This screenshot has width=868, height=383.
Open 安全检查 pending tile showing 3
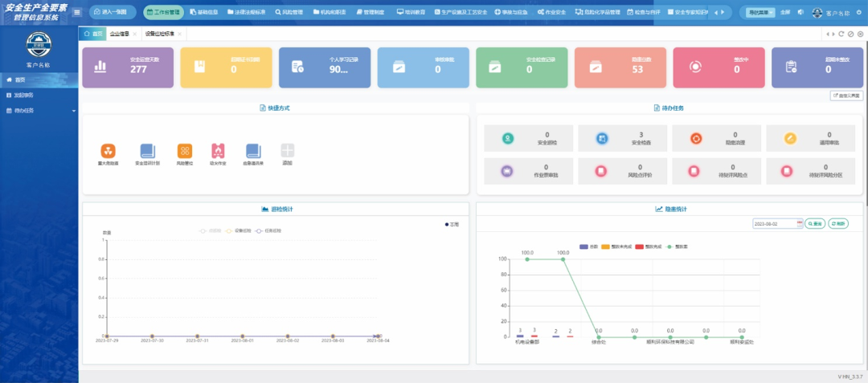(x=623, y=138)
